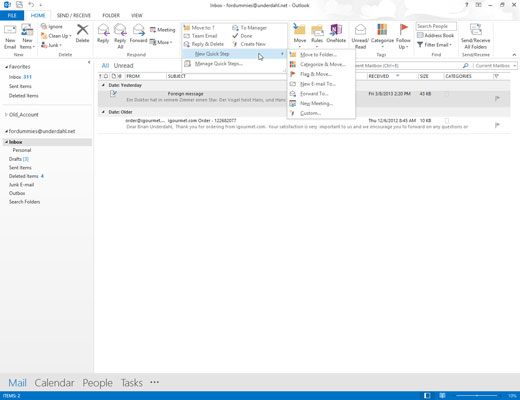
Task: Flag the igourmet.com order email
Action: (x=497, y=125)
